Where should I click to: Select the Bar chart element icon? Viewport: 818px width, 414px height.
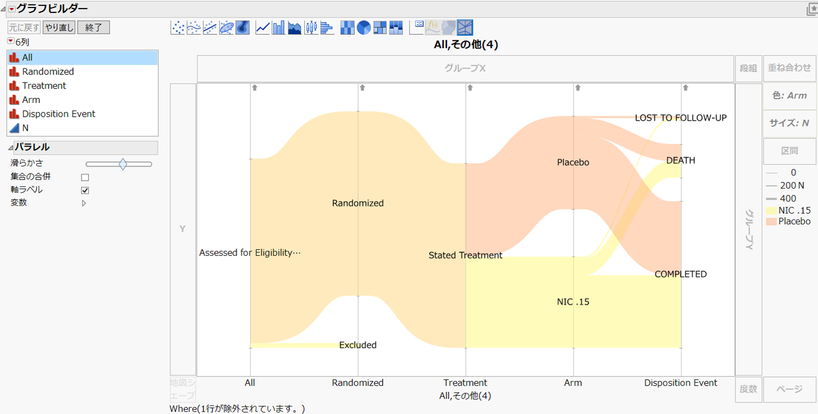279,28
